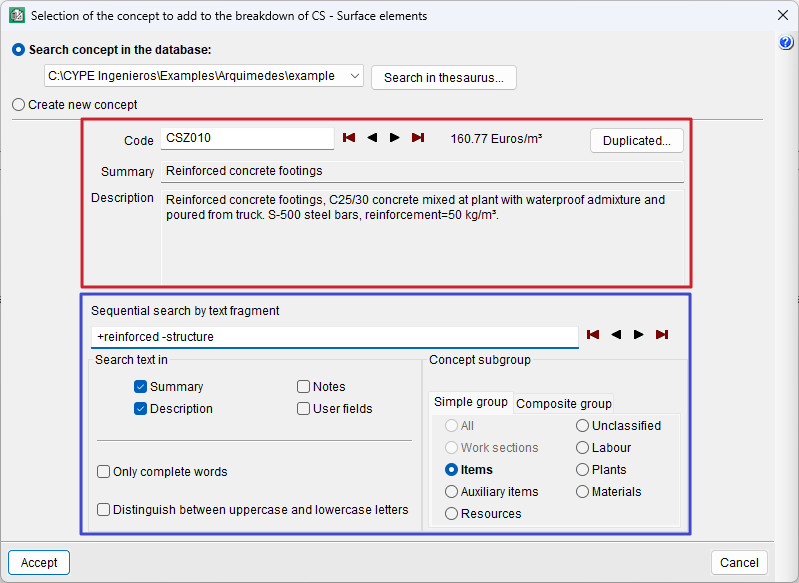Screen dimensions: 799x583
Task: Select Create new concept radio option
Action: point(19,104)
